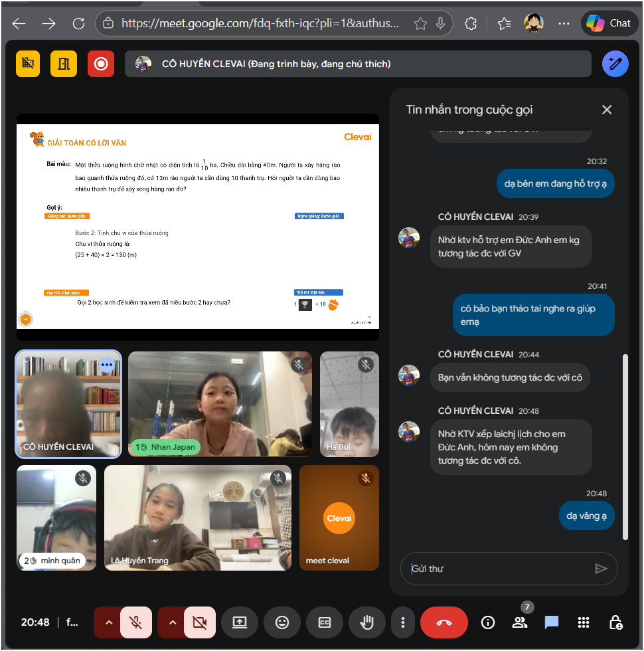Click the send message arrow icon
The width and height of the screenshot is (644, 651).
601,569
